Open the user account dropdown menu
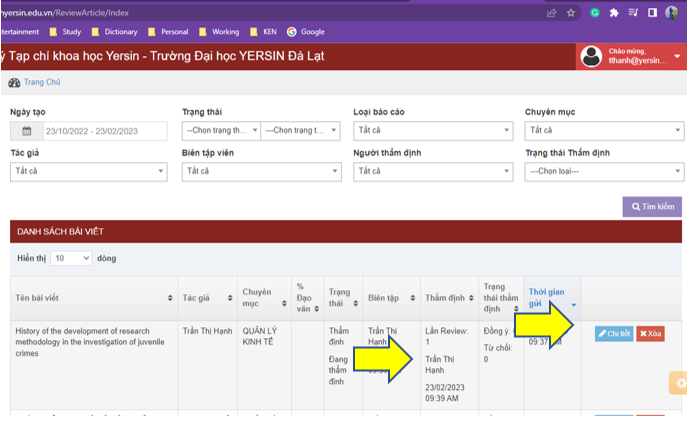Screen dimensions: 689x423 (x=676, y=56)
